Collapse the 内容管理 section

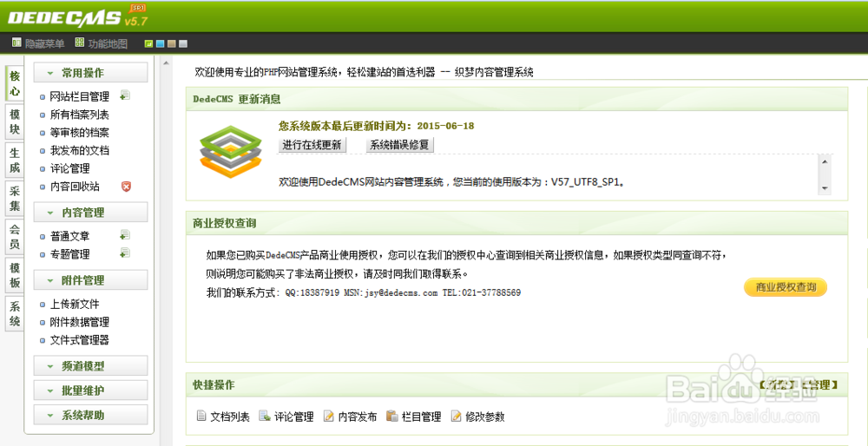(x=91, y=212)
